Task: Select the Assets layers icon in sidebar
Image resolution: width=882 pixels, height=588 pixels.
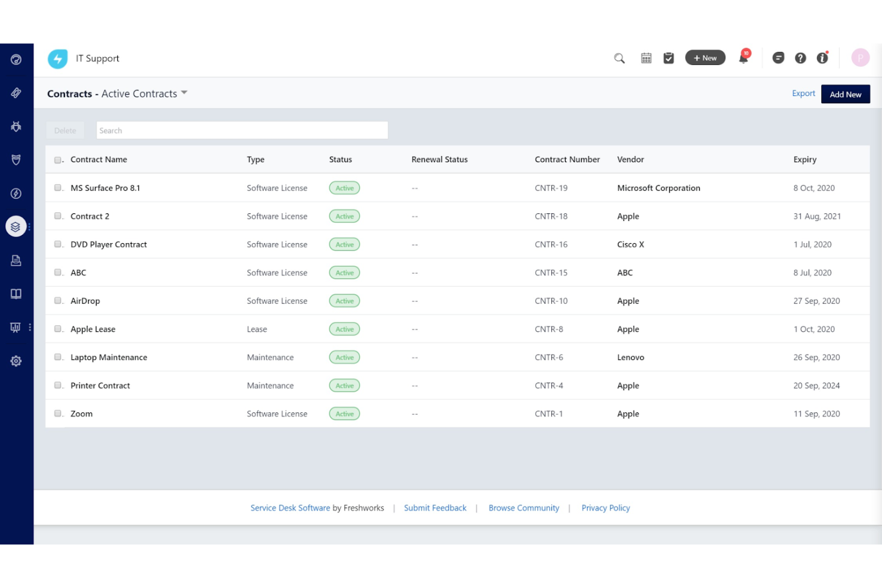Action: 16,226
